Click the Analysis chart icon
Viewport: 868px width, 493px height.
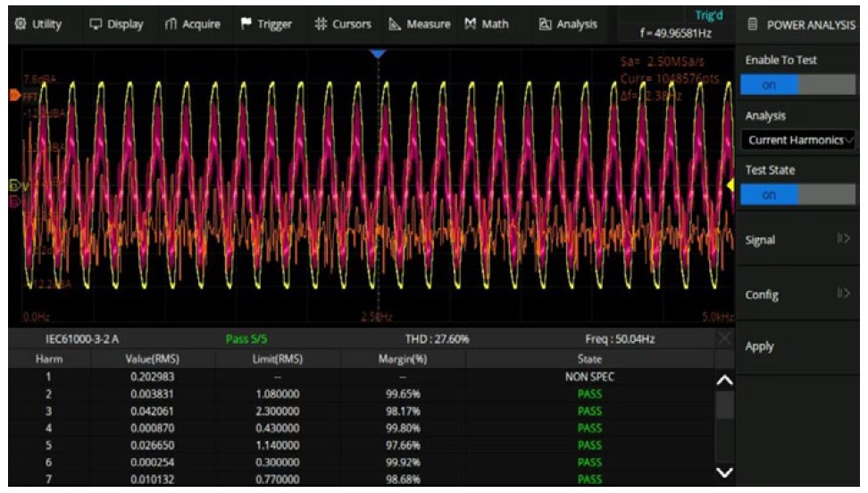pyautogui.click(x=545, y=24)
